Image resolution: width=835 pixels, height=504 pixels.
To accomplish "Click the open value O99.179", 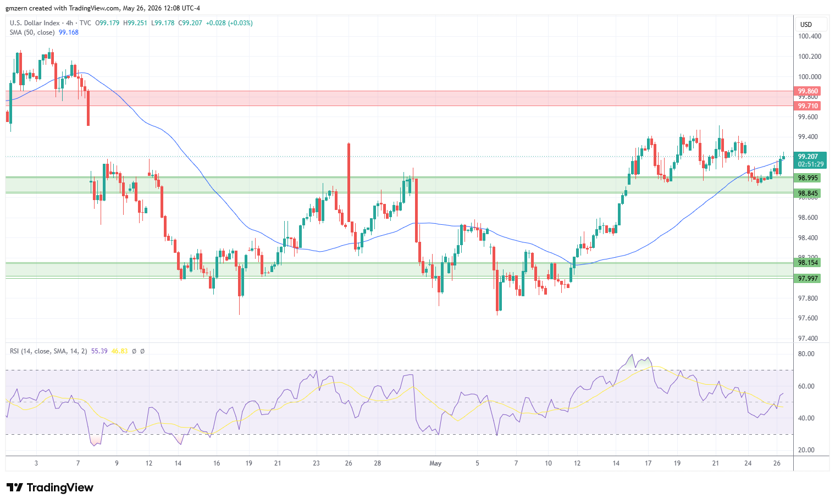I will coord(108,23).
